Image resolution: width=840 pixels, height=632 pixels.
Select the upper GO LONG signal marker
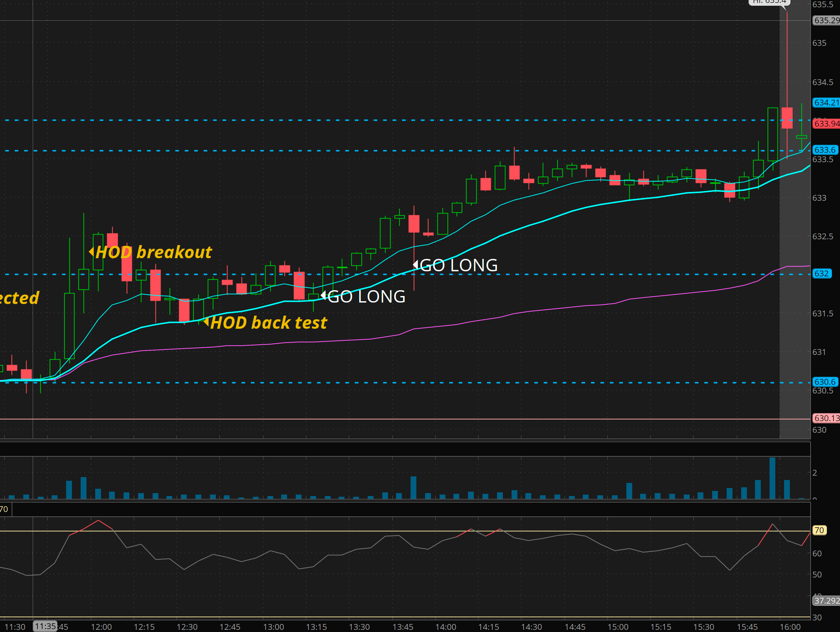click(x=415, y=264)
